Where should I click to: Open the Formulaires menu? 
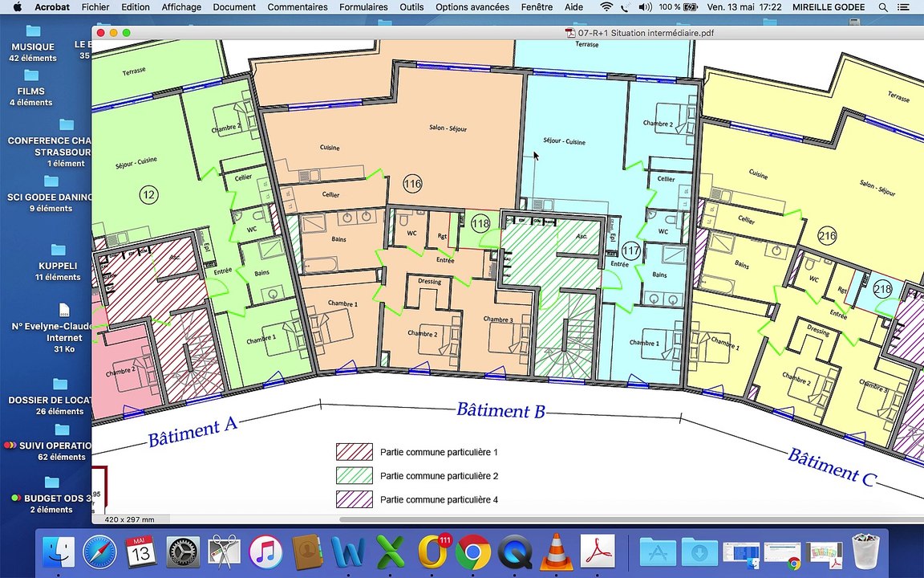[363, 7]
